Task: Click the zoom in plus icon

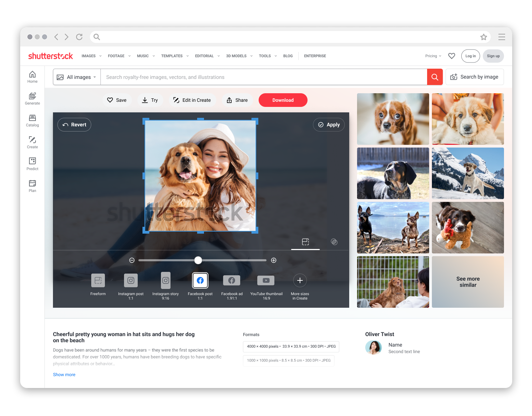Action: 274,260
